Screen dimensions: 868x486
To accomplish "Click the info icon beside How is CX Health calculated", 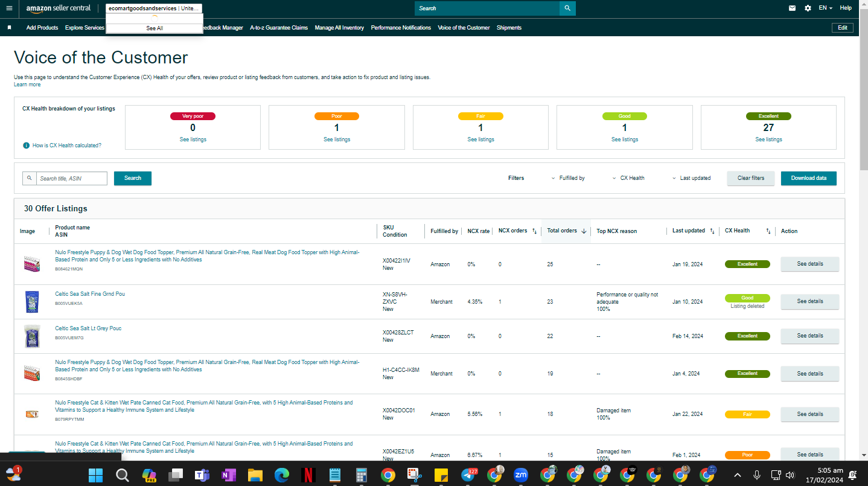I will coord(27,145).
